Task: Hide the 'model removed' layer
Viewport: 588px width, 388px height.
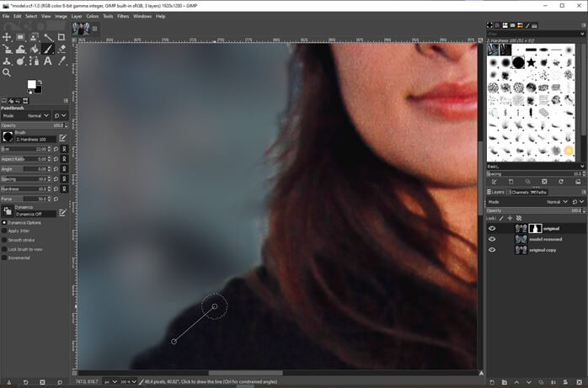Action: (492, 239)
